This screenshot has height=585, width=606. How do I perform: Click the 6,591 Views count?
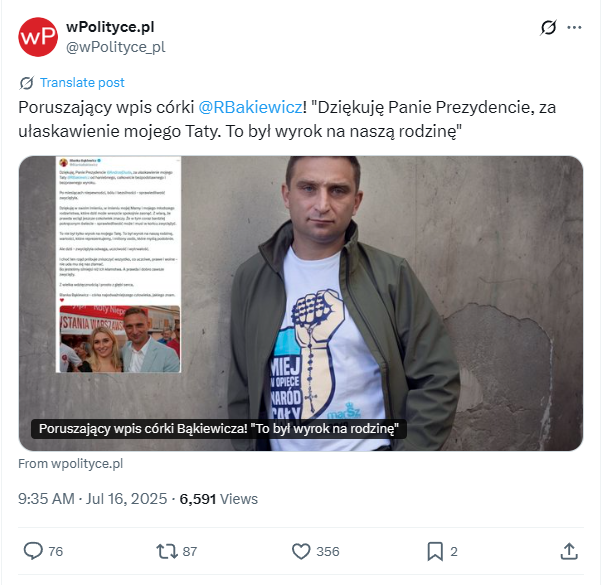tap(219, 499)
